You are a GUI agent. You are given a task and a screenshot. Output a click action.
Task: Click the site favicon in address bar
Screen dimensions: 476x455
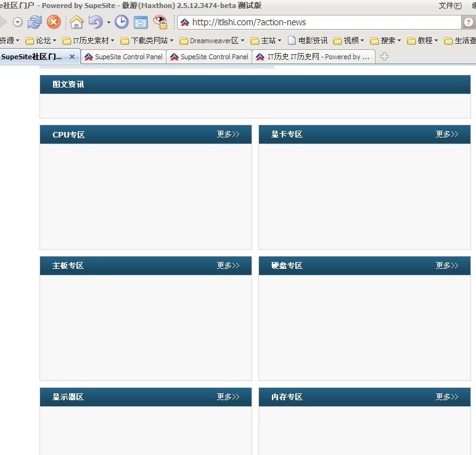[184, 22]
